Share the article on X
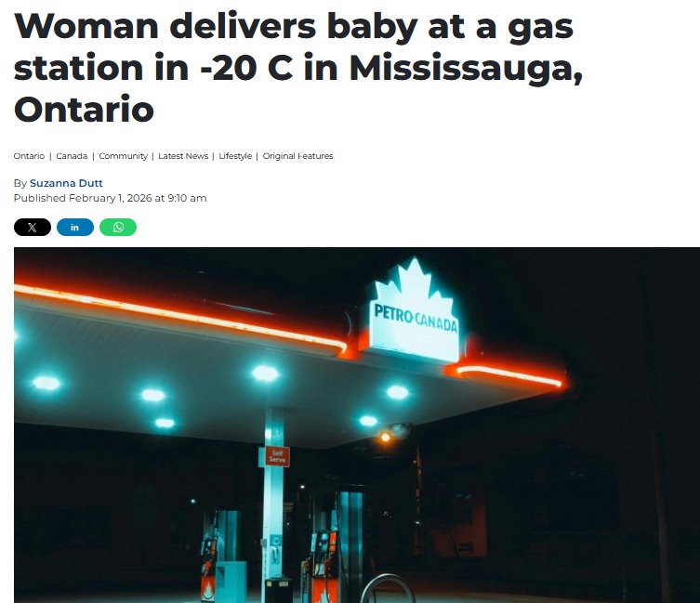Screen dimensions: 700x603 [x=33, y=228]
